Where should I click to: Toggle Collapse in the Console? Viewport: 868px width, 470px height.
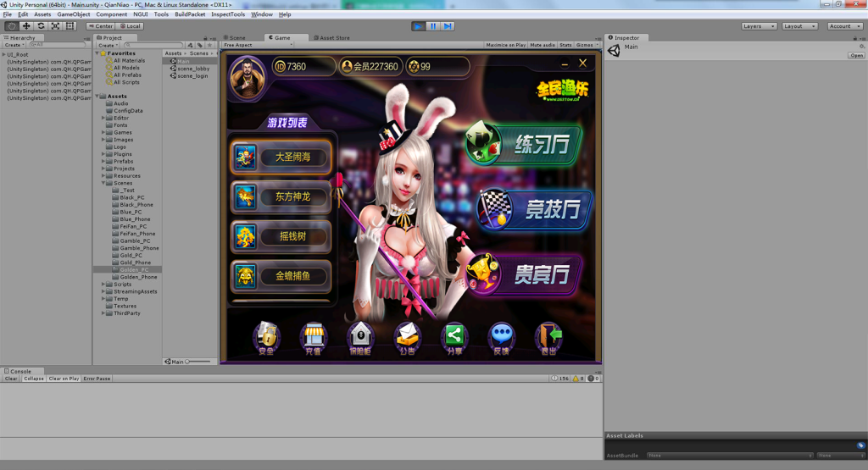tap(34, 379)
